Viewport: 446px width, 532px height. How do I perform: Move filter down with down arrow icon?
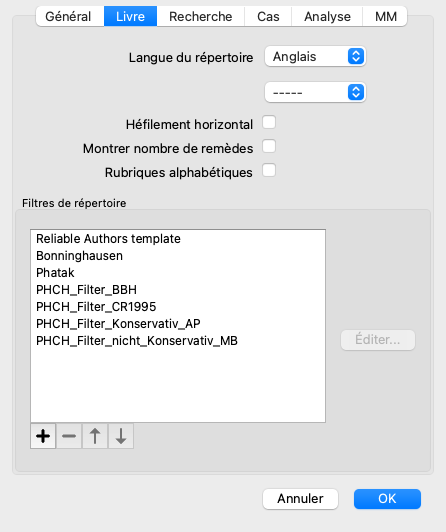121,436
